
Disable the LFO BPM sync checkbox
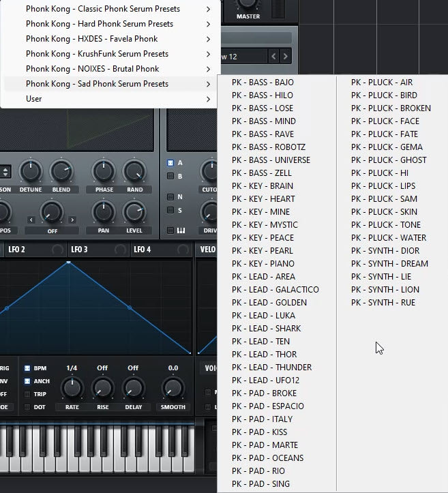click(x=27, y=368)
